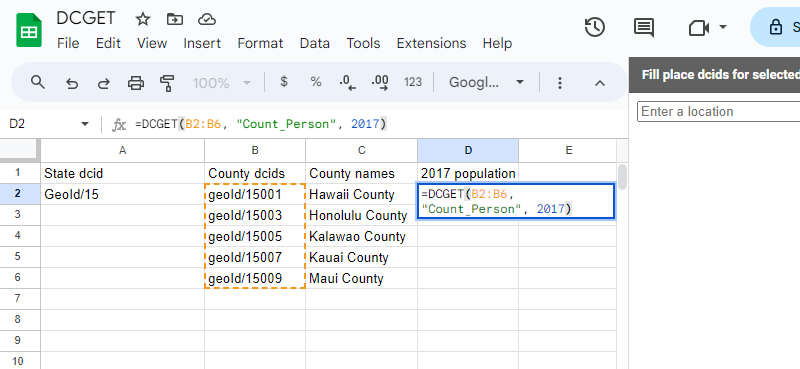
Task: Select cell geoId/15001
Action: (x=255, y=194)
